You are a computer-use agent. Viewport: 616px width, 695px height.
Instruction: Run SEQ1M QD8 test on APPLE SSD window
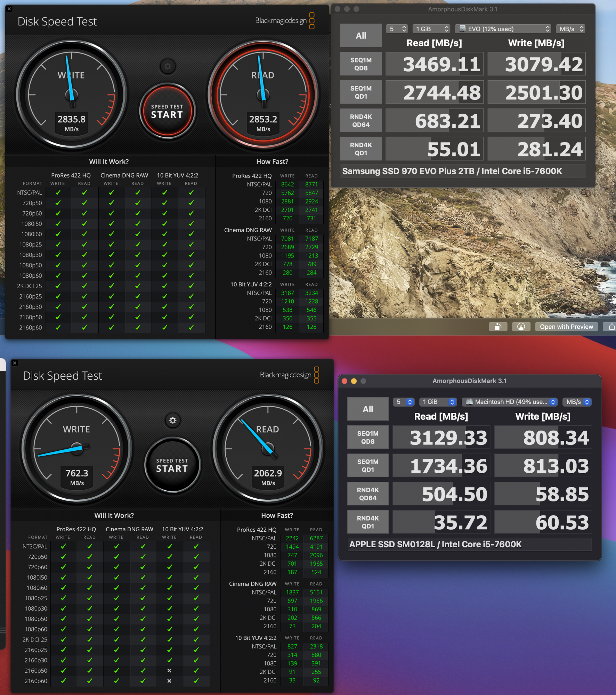click(368, 437)
